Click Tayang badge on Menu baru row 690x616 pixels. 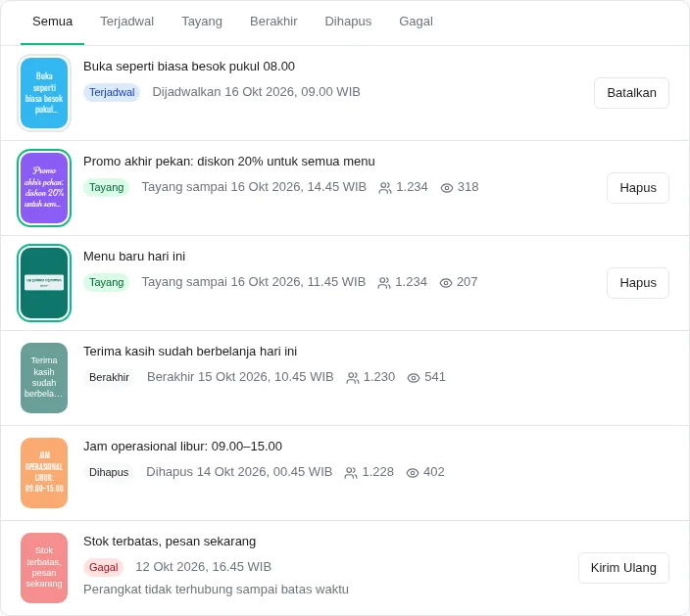[107, 282]
